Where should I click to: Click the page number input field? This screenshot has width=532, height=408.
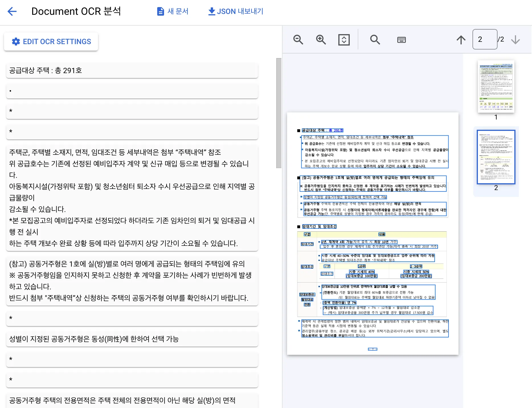pyautogui.click(x=484, y=39)
